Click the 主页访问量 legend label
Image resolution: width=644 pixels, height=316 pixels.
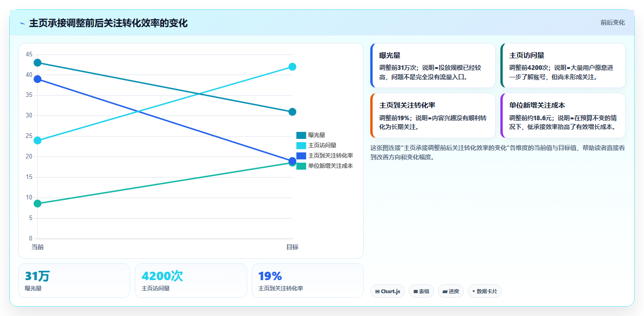322,145
